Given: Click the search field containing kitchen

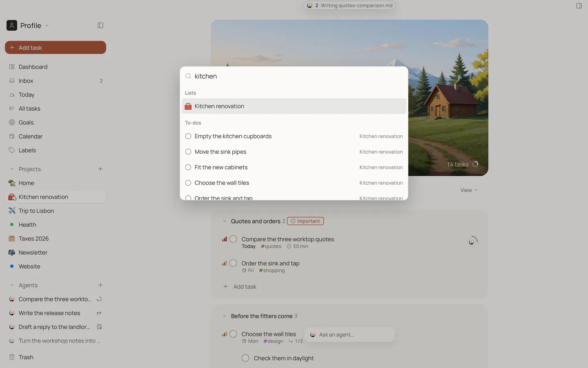Looking at the screenshot, I should pyautogui.click(x=294, y=76).
